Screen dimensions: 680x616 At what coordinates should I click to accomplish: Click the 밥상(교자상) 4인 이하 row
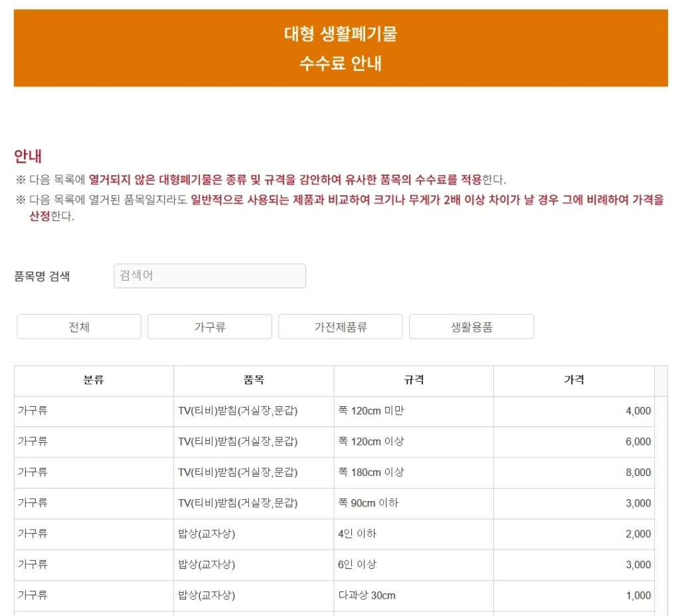(x=332, y=534)
